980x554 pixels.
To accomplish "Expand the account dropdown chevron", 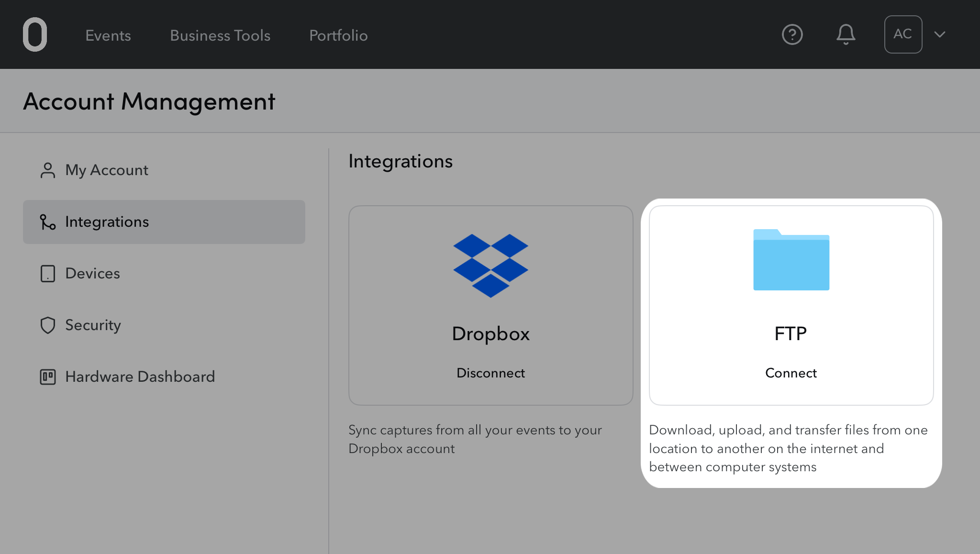I will (x=940, y=34).
